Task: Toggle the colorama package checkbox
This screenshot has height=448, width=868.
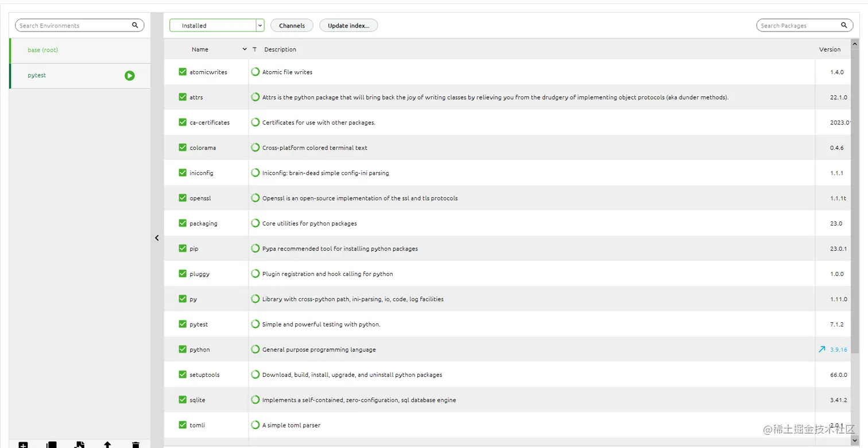Action: click(183, 147)
